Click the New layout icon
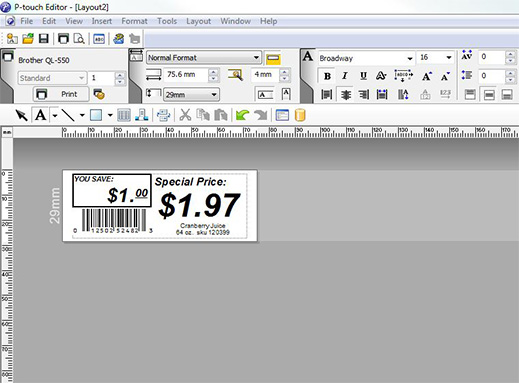519x383 pixels. pos(12,39)
